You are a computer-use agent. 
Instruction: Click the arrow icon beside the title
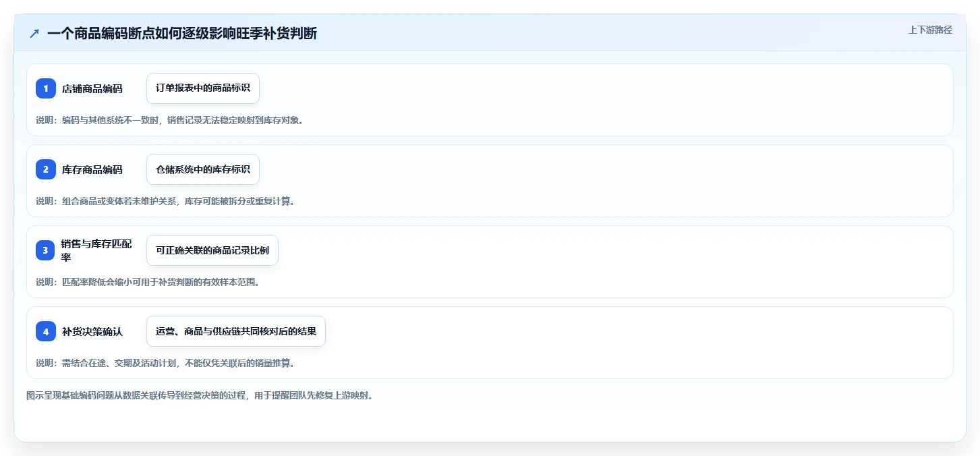click(x=34, y=34)
